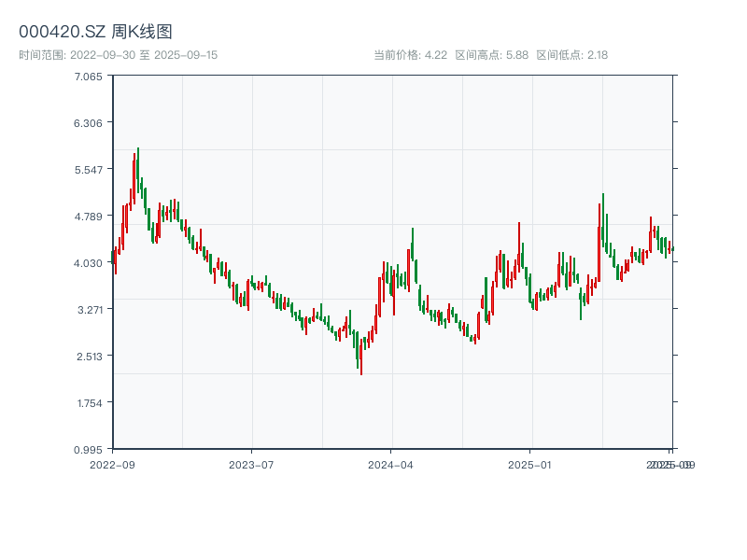Click the x-axis label 2025-01

(529, 465)
